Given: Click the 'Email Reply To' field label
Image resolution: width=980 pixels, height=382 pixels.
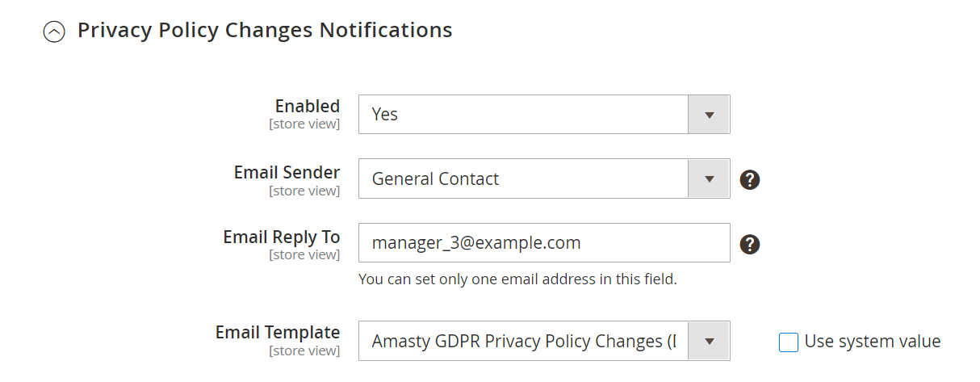Looking at the screenshot, I should tap(281, 237).
